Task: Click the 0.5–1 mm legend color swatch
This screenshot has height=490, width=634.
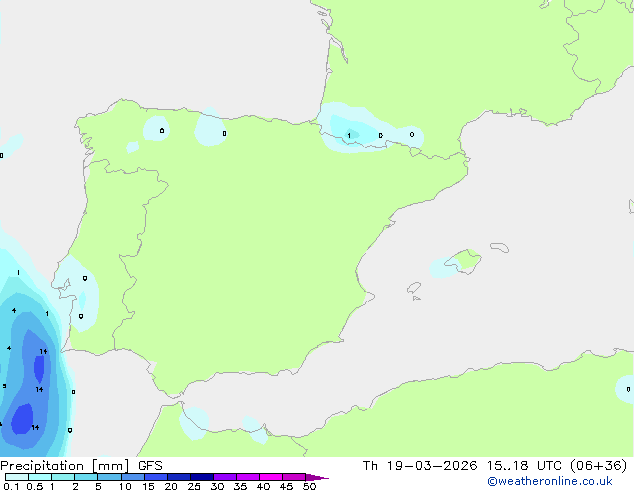Action: (x=40, y=477)
